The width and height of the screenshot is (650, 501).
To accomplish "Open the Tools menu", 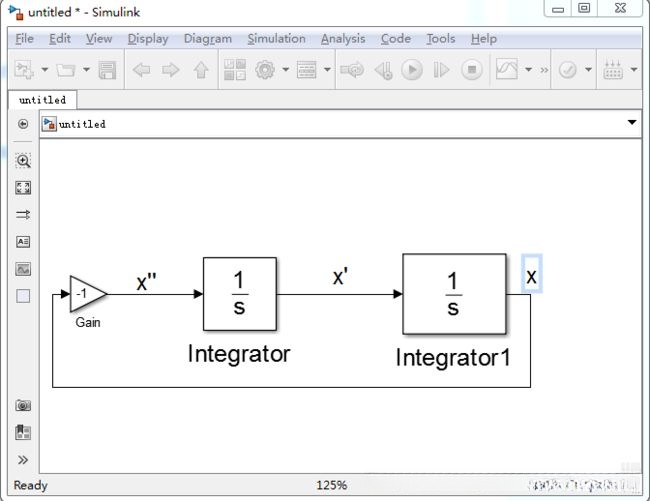I will (441, 39).
